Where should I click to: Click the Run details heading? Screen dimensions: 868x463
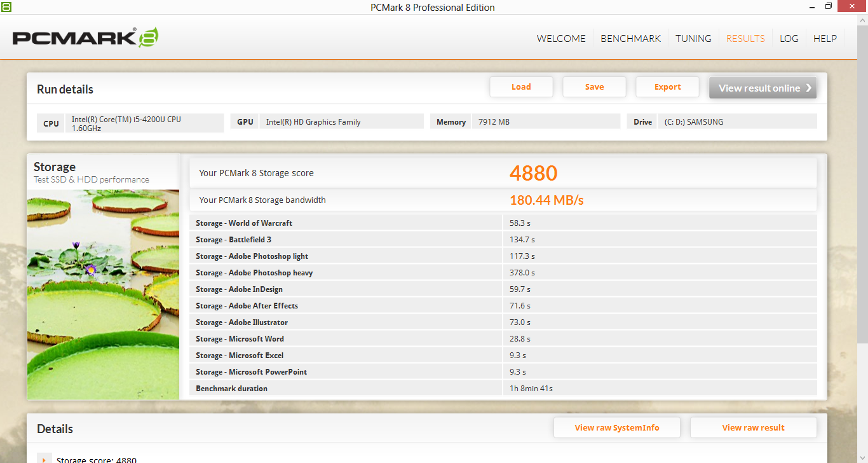(65, 90)
